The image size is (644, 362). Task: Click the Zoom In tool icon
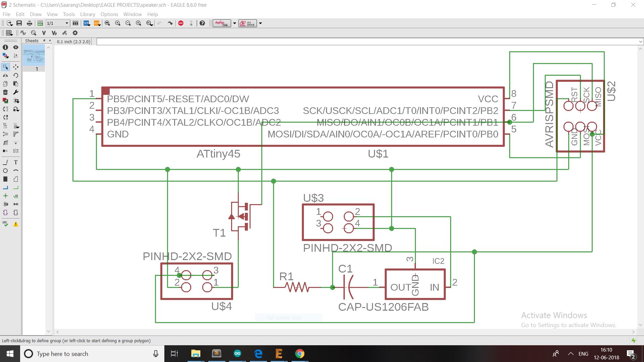118,23
